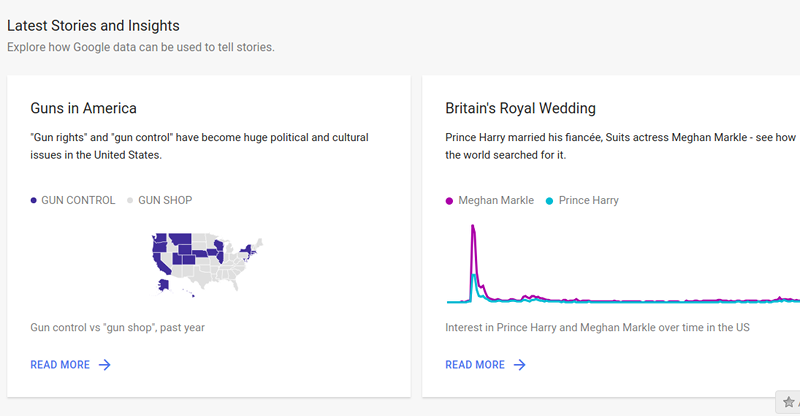Click the magenta Meghan Markle legend dot
This screenshot has width=800, height=416.
(x=449, y=201)
